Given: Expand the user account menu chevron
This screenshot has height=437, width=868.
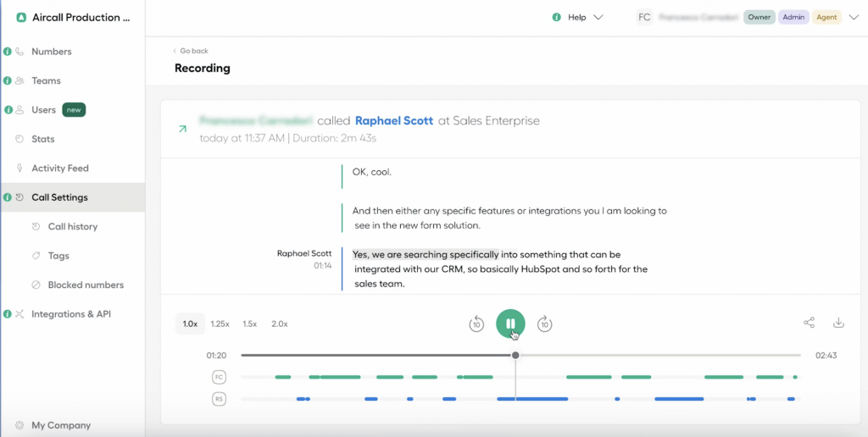Looking at the screenshot, I should coord(853,17).
